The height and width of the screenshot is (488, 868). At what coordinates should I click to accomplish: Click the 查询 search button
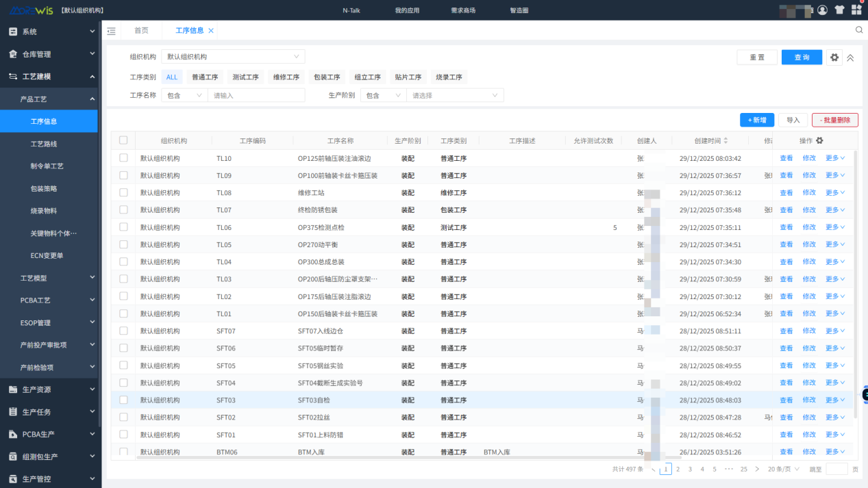pos(802,57)
